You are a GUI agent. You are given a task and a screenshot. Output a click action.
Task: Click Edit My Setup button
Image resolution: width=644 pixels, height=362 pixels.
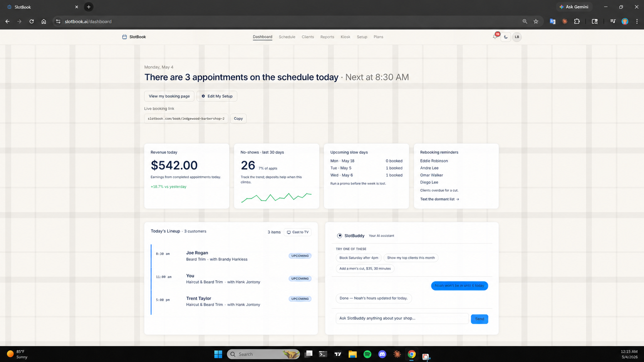click(217, 96)
